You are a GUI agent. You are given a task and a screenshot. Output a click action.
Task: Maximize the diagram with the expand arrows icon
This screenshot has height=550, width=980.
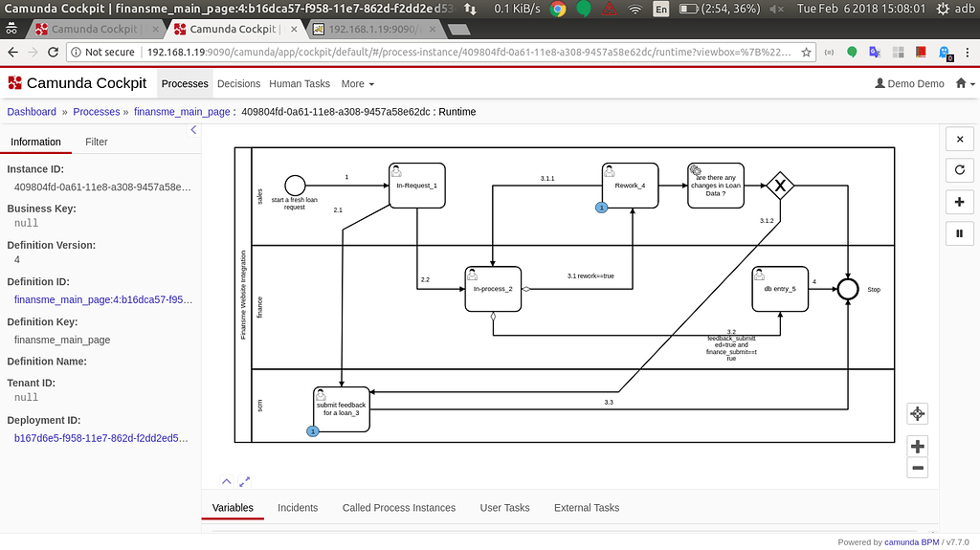coord(245,482)
